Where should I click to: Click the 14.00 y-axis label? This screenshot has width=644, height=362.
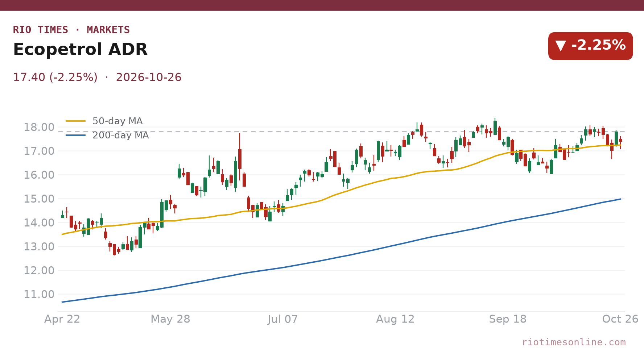[39, 223]
